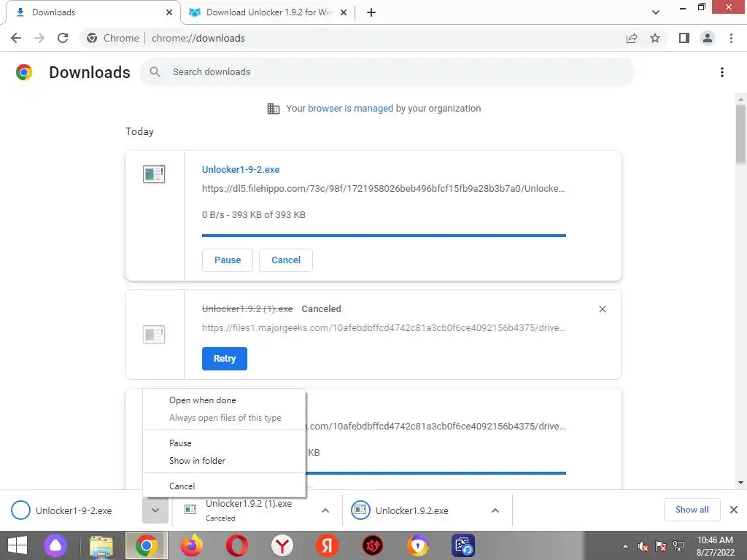Choose Pause in the context menu
747x560 pixels.
pos(224,443)
